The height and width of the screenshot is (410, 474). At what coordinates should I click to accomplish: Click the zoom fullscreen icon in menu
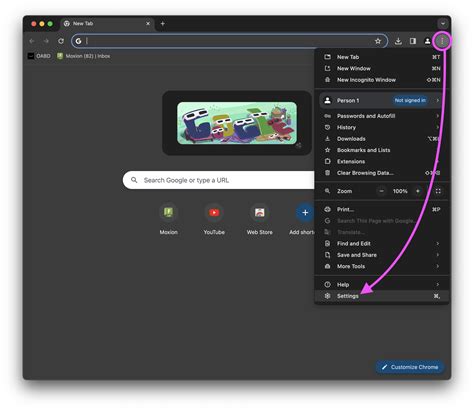coord(438,191)
